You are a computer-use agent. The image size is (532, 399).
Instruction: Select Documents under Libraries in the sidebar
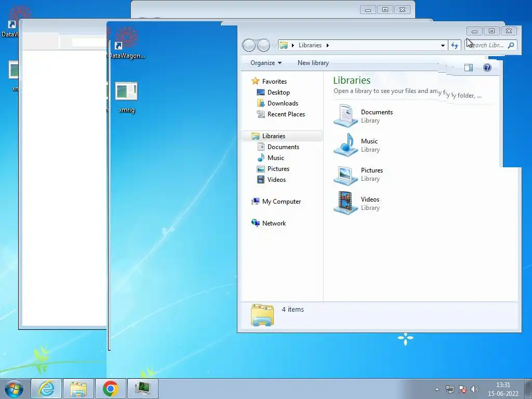[x=278, y=147]
